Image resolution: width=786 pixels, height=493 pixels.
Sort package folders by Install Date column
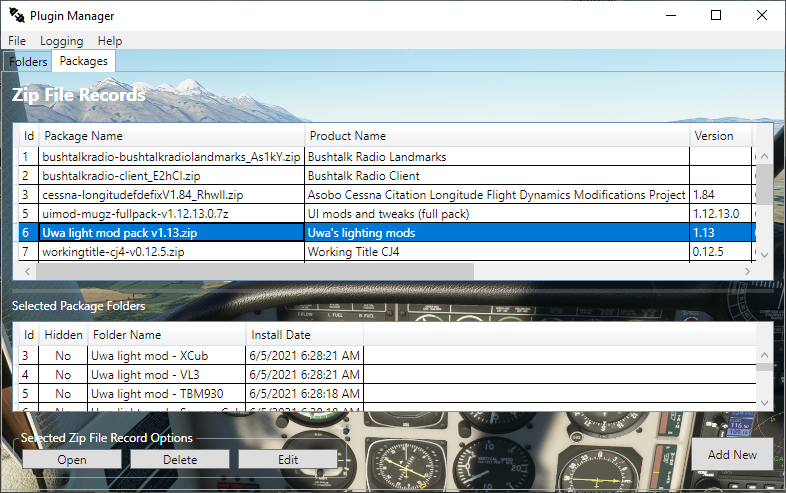pos(304,335)
